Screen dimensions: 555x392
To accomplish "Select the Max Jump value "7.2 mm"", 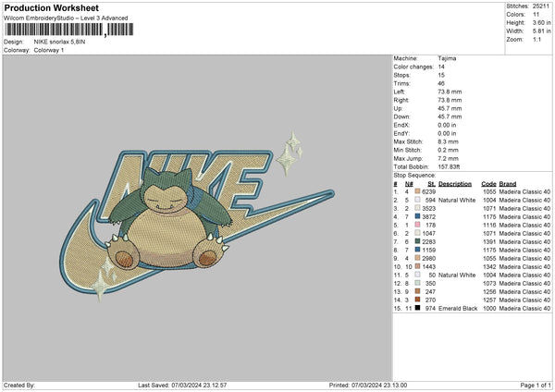I will pos(448,158).
